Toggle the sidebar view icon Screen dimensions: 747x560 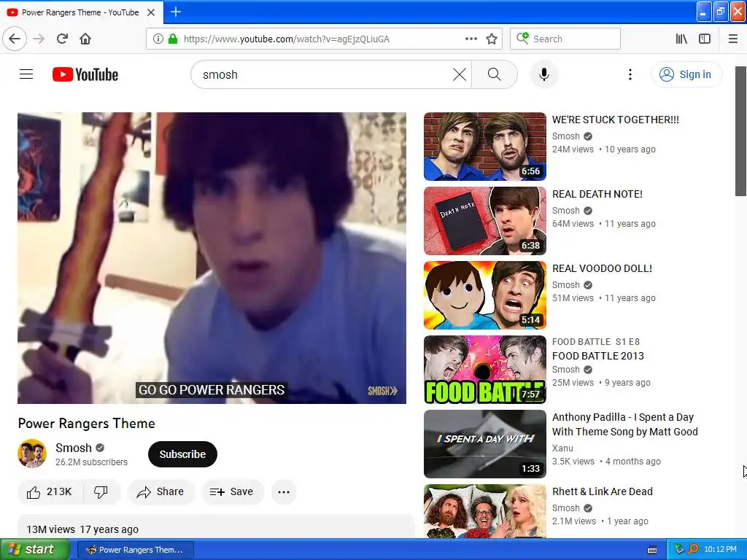tap(705, 39)
